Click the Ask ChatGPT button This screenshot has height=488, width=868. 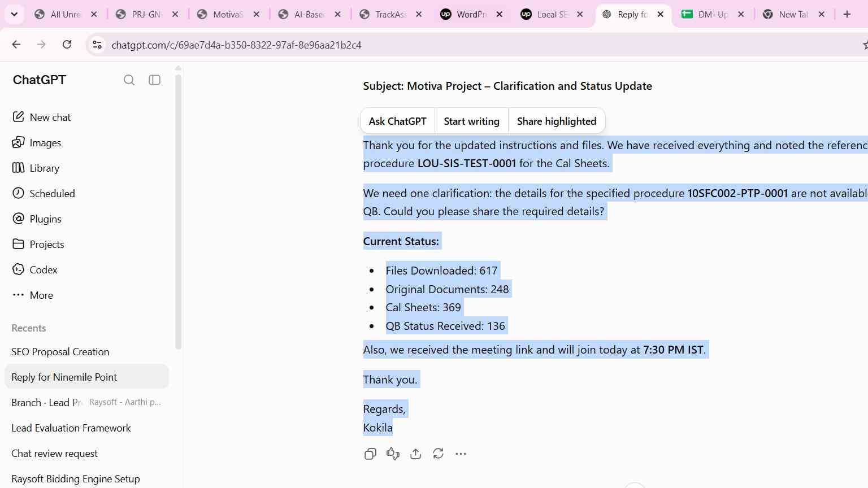point(398,121)
